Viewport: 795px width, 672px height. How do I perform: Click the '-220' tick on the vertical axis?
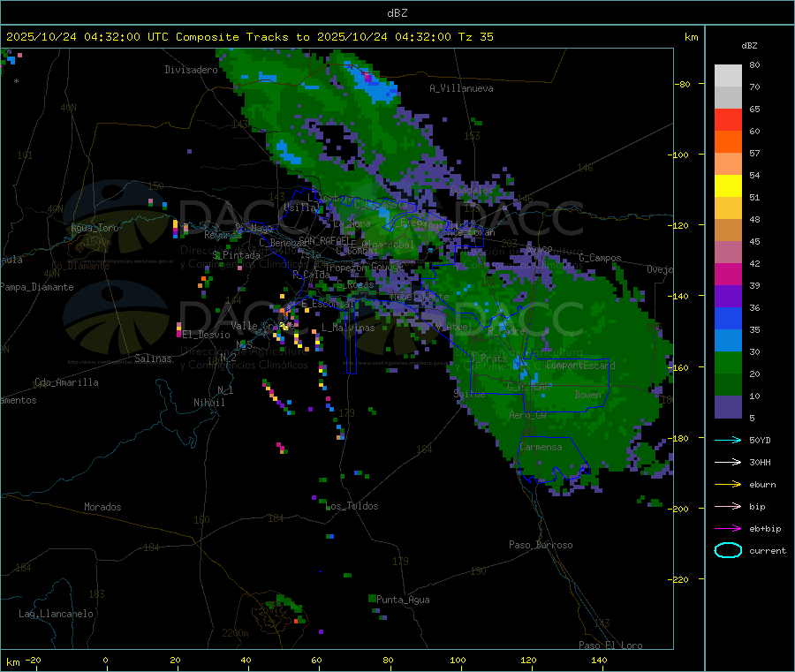coord(680,579)
